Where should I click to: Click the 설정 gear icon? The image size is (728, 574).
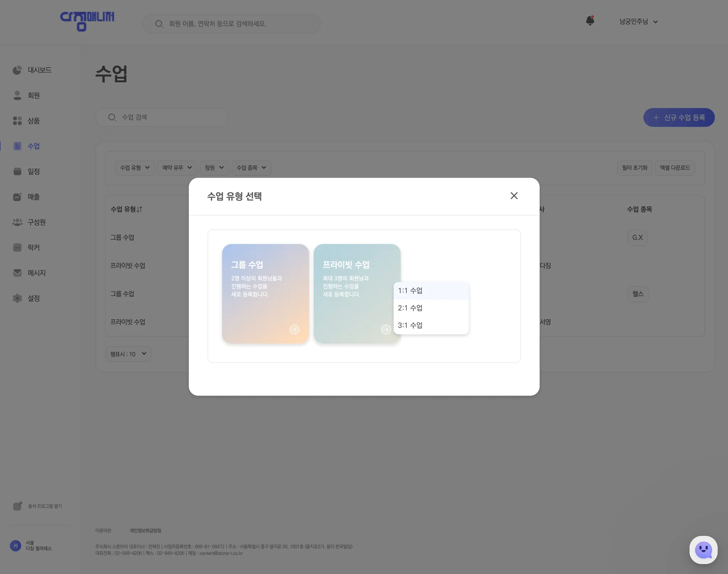17,298
